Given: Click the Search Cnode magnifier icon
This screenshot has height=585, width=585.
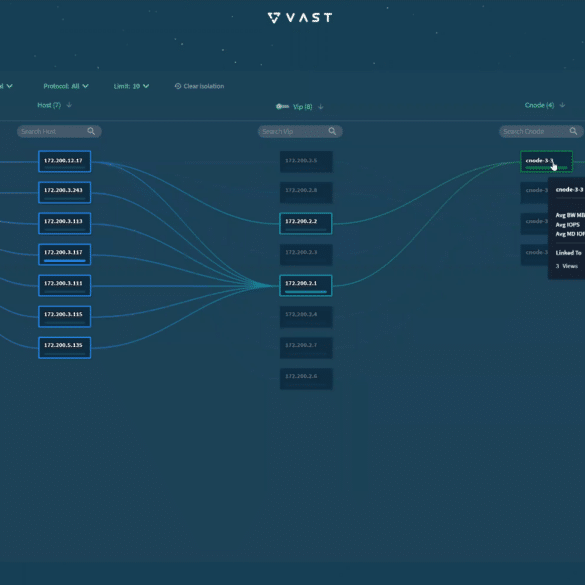Looking at the screenshot, I should point(573,131).
